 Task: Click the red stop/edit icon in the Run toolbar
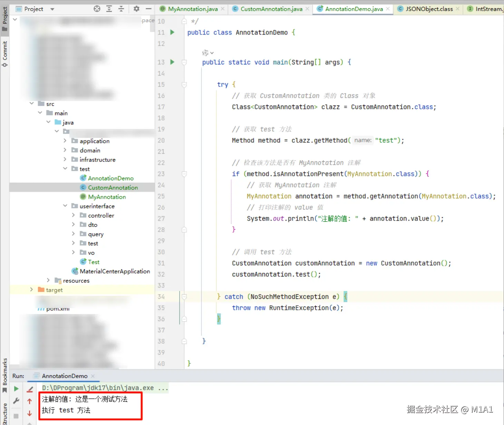tap(30, 389)
